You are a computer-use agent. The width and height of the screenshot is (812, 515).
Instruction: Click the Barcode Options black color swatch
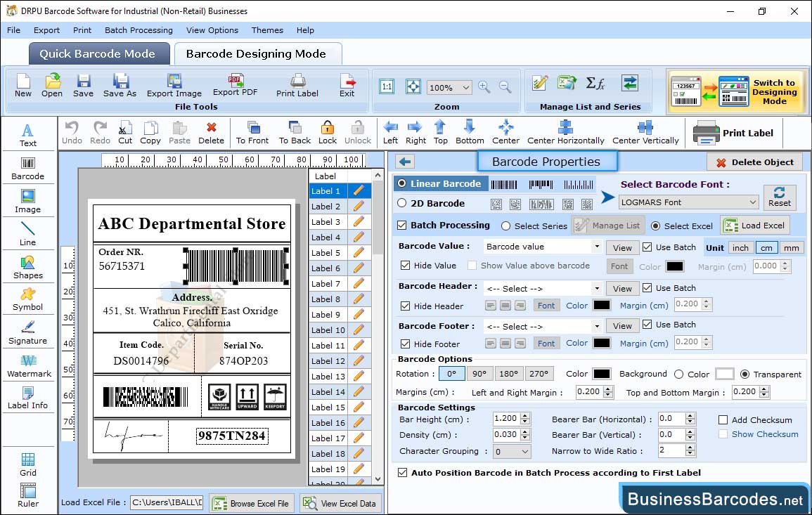coord(602,374)
